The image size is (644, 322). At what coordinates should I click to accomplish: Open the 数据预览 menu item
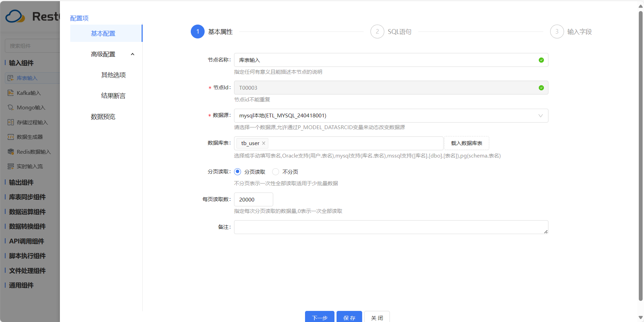[x=103, y=117]
